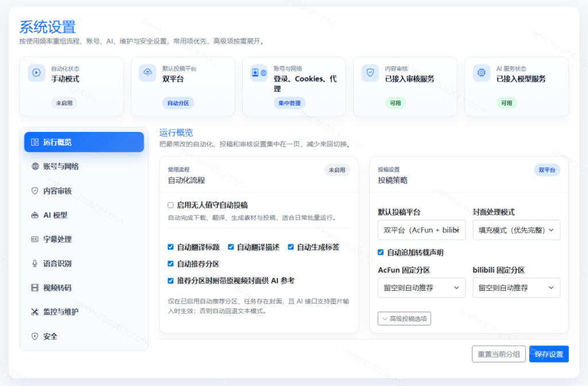The height and width of the screenshot is (386, 588).
Task: Click the 双平台 badge on 投稿策略 panel
Action: (x=547, y=170)
